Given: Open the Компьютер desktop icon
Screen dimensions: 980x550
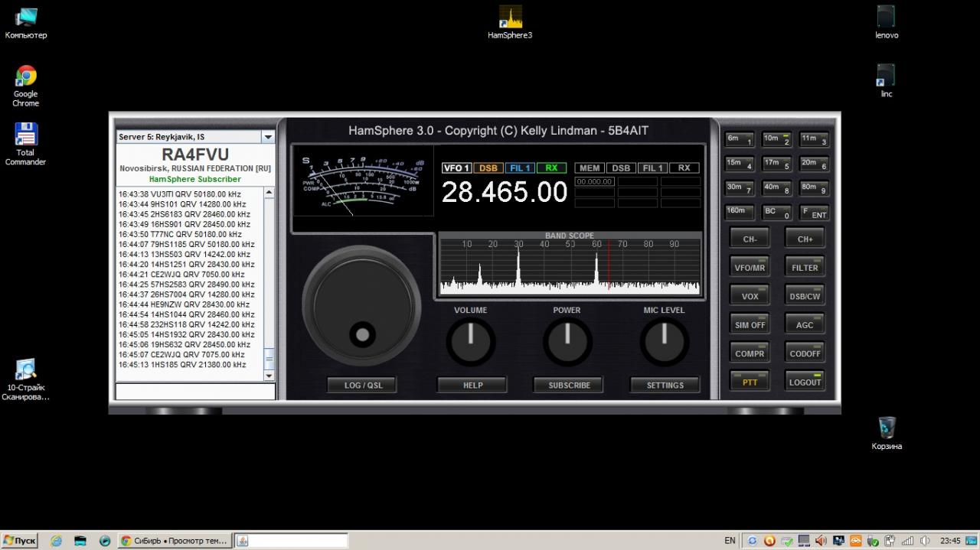Looking at the screenshot, I should (x=26, y=23).
